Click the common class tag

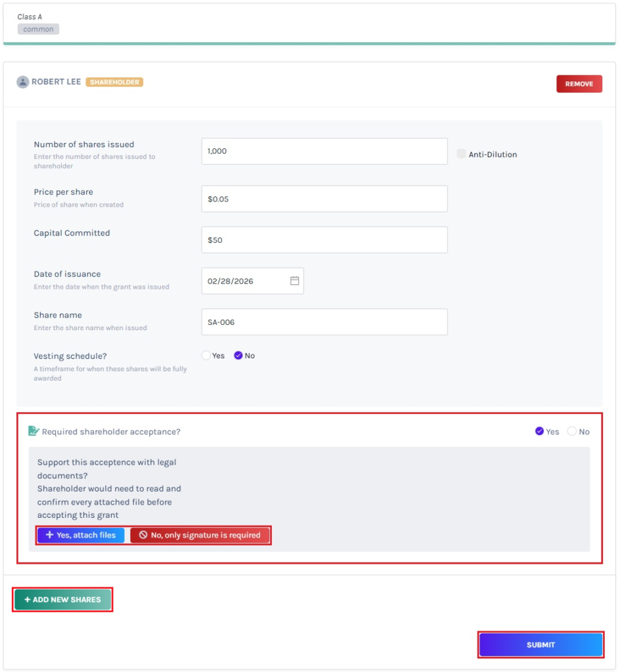tap(38, 29)
